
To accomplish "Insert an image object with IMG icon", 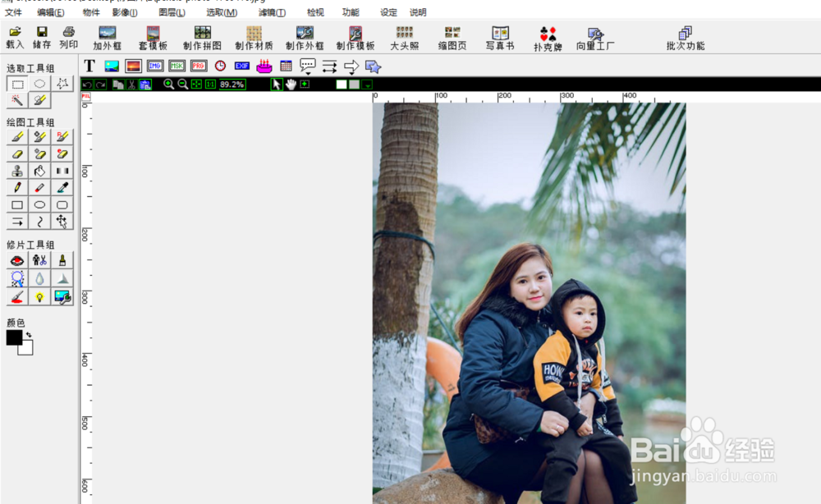I will [155, 66].
